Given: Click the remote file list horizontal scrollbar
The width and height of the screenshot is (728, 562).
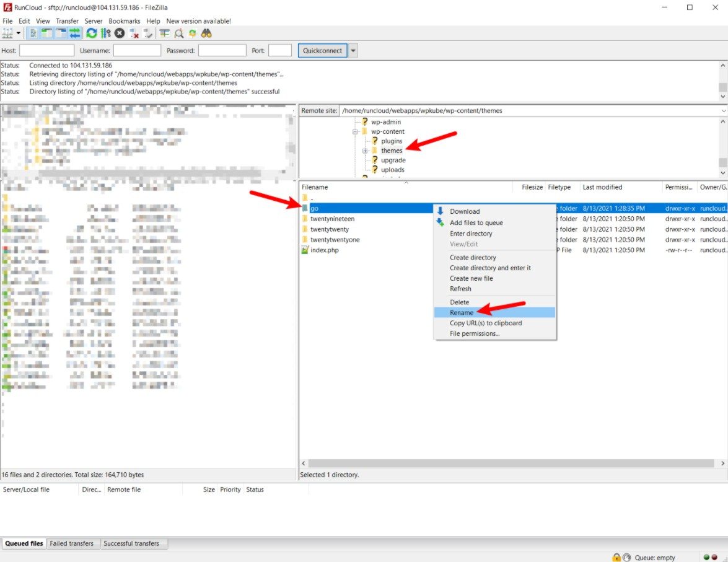Looking at the screenshot, I should pos(511,463).
